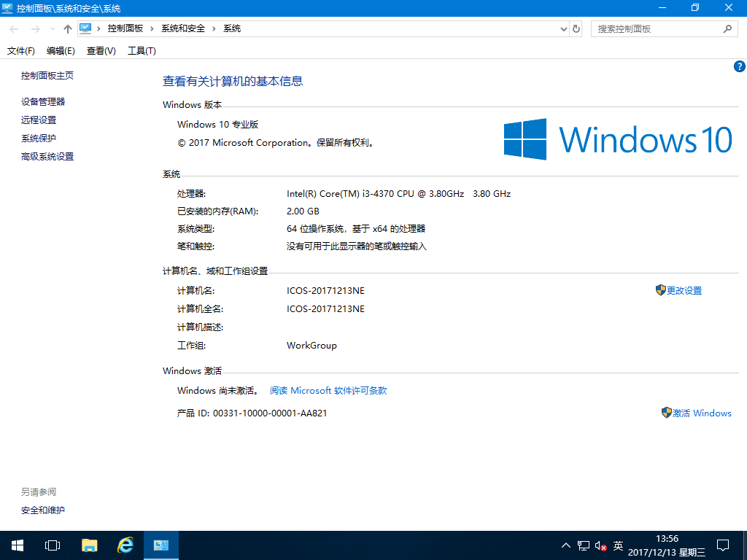Image resolution: width=747 pixels, height=560 pixels.
Task: Select 控制面板 breadcrumb in address bar
Action: tap(125, 28)
